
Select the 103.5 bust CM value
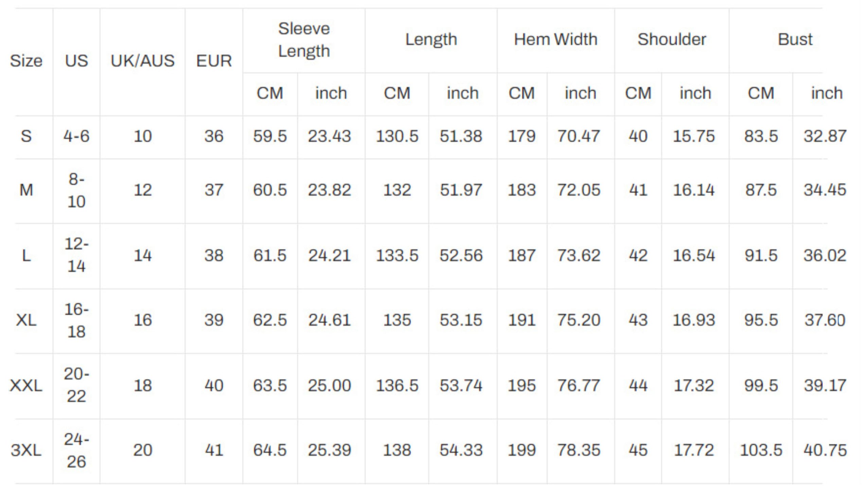pos(761,450)
